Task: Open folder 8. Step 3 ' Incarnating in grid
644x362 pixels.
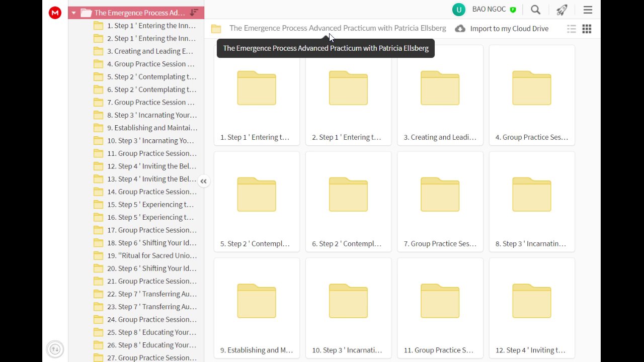Action: tap(532, 202)
